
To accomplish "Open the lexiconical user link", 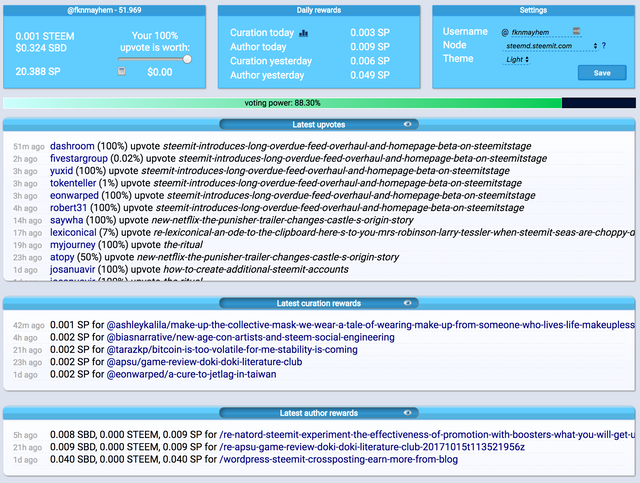I will 73,232.
